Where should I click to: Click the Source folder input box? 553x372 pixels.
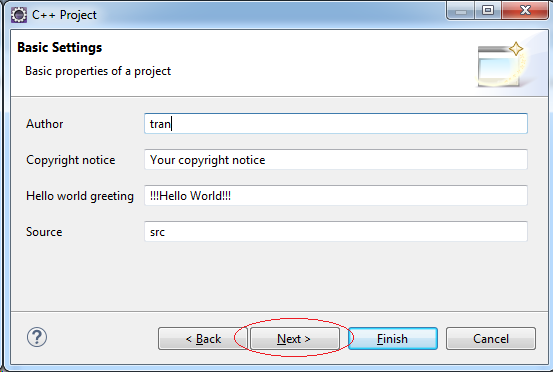click(336, 232)
